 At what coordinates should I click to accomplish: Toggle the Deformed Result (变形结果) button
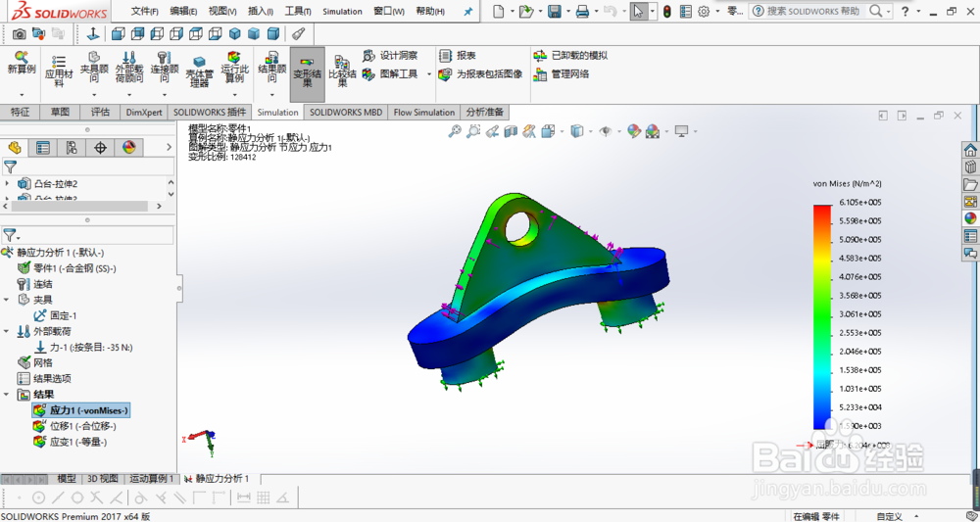(x=307, y=73)
